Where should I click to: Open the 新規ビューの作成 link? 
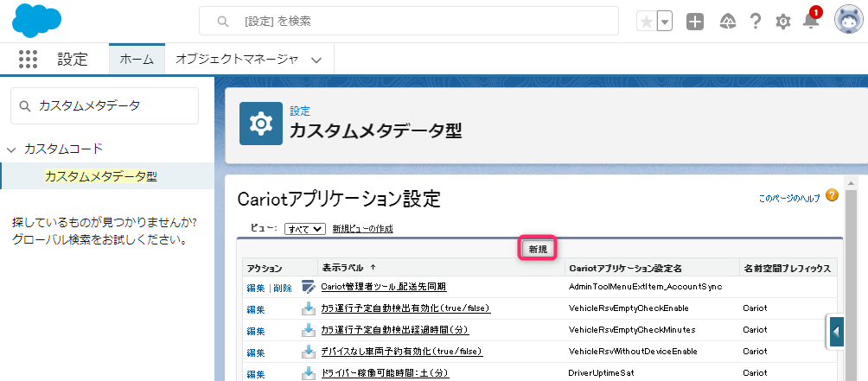(x=362, y=229)
